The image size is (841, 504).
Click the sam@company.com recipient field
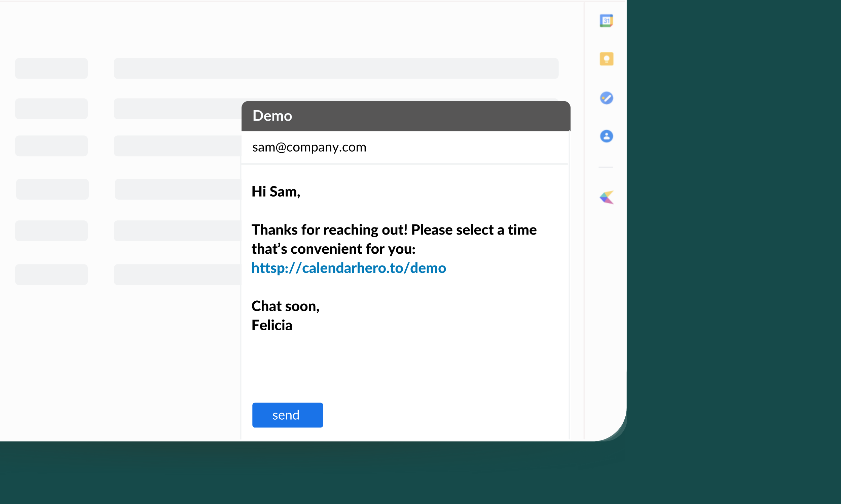[309, 147]
